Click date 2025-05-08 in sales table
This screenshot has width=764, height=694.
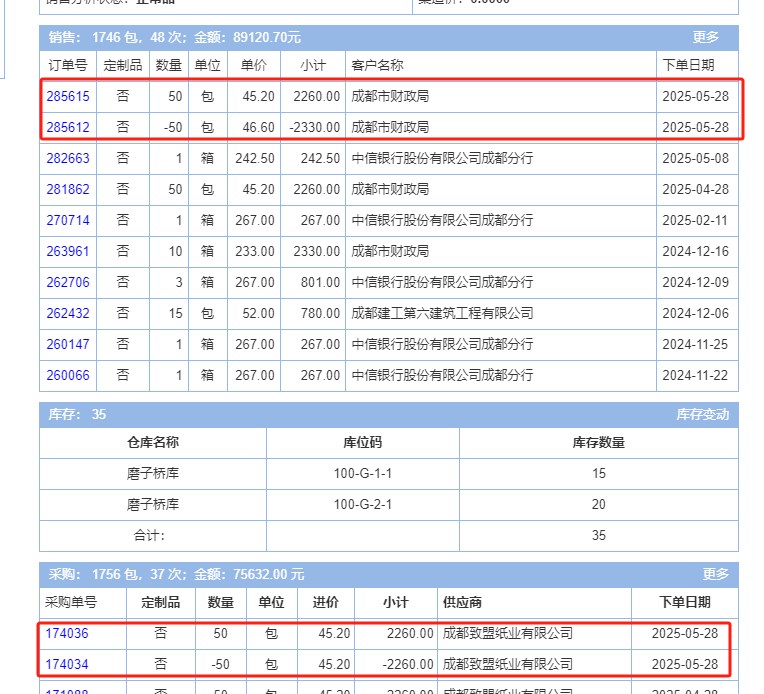click(695, 158)
